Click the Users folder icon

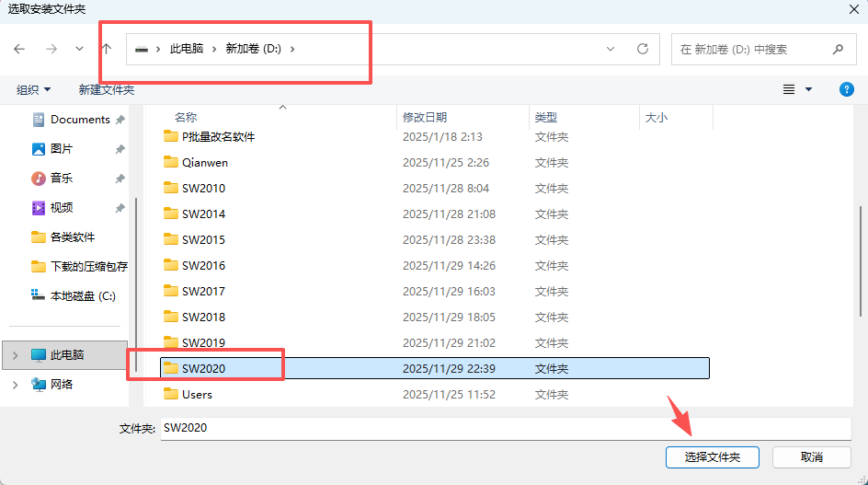170,394
